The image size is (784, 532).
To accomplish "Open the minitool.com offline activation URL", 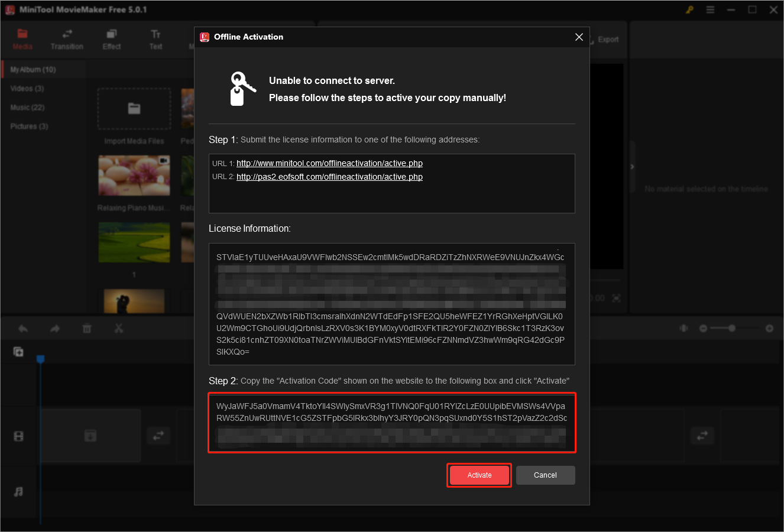I will point(329,163).
